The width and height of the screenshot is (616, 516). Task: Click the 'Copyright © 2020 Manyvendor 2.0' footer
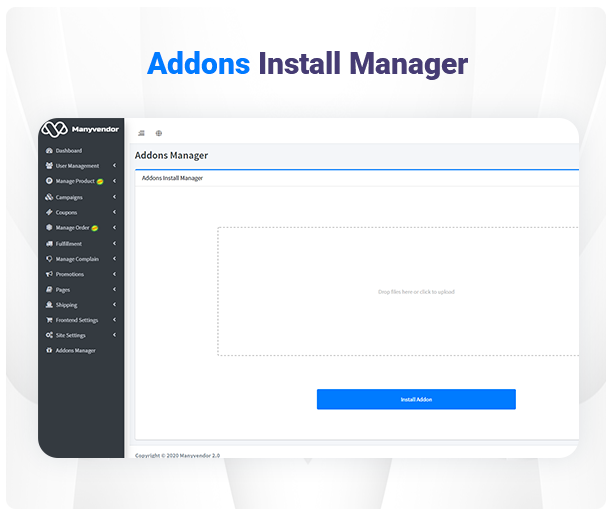click(x=177, y=455)
